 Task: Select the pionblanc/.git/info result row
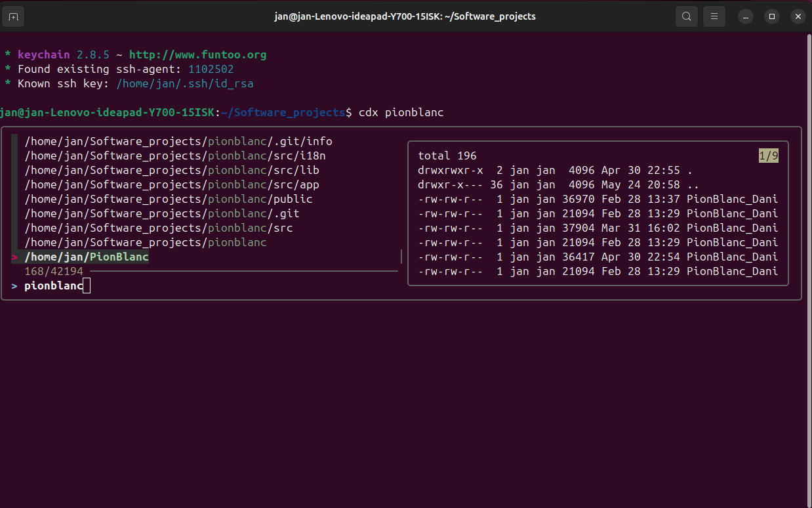(178, 141)
